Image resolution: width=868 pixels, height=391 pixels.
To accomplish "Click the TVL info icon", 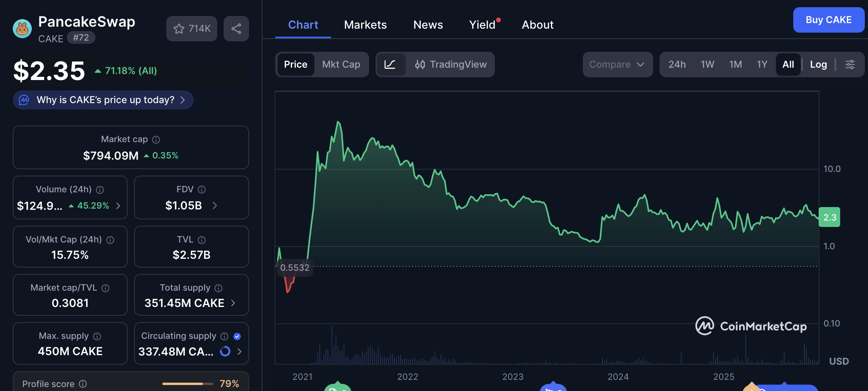I will click(x=201, y=240).
